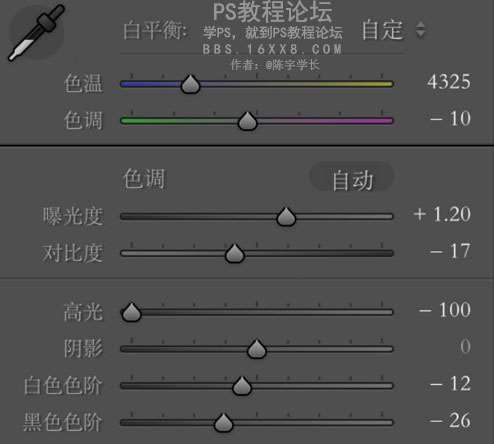Viewport: 494px width, 444px height.
Task: Click the whites value field −12
Action: click(450, 384)
